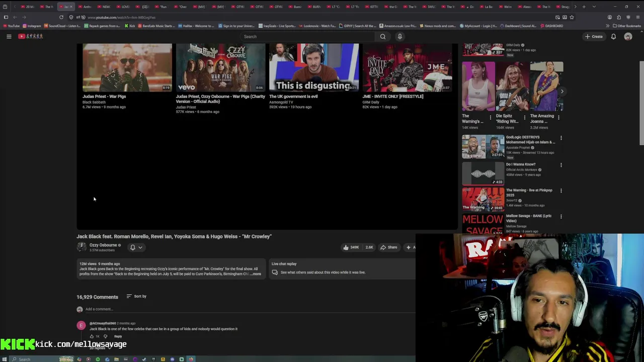Open the SoundCloud bookmark
The width and height of the screenshot is (644, 362).
click(62, 26)
